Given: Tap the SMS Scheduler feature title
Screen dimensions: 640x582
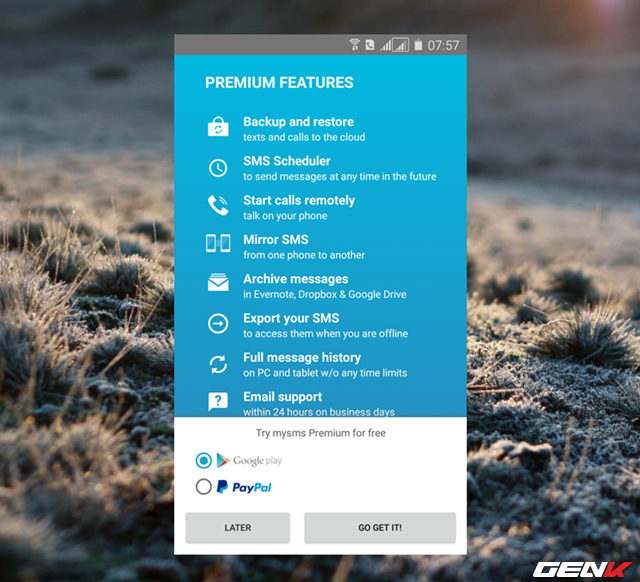Looking at the screenshot, I should [287, 161].
